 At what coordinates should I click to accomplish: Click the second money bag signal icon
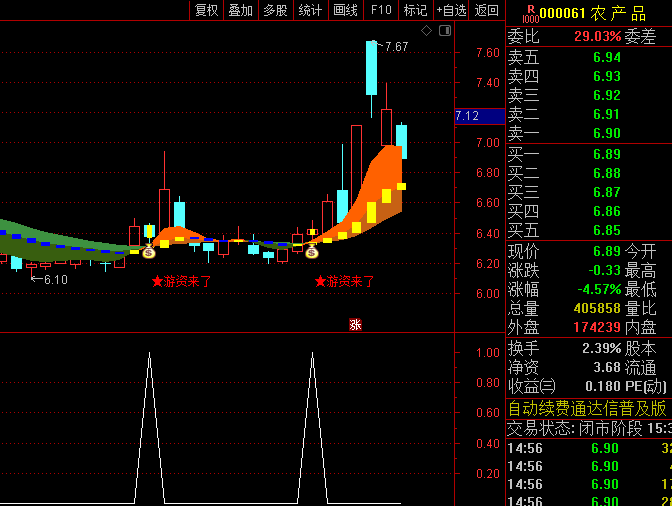coord(311,252)
